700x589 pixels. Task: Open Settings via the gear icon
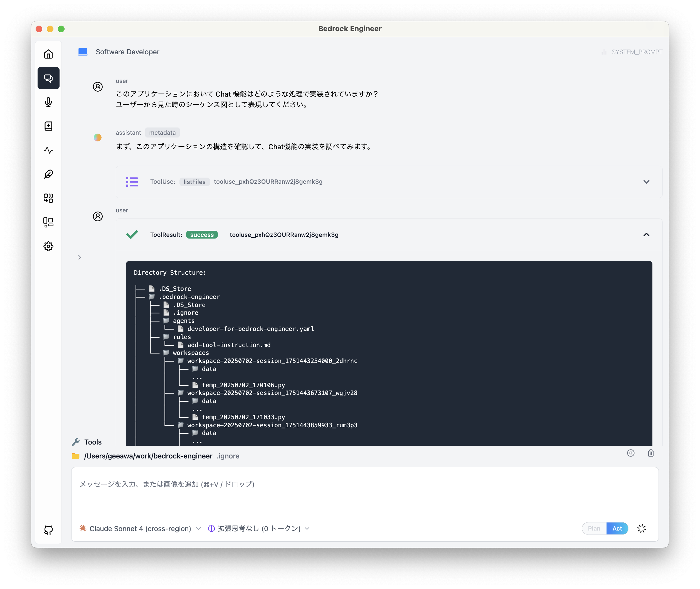click(48, 246)
